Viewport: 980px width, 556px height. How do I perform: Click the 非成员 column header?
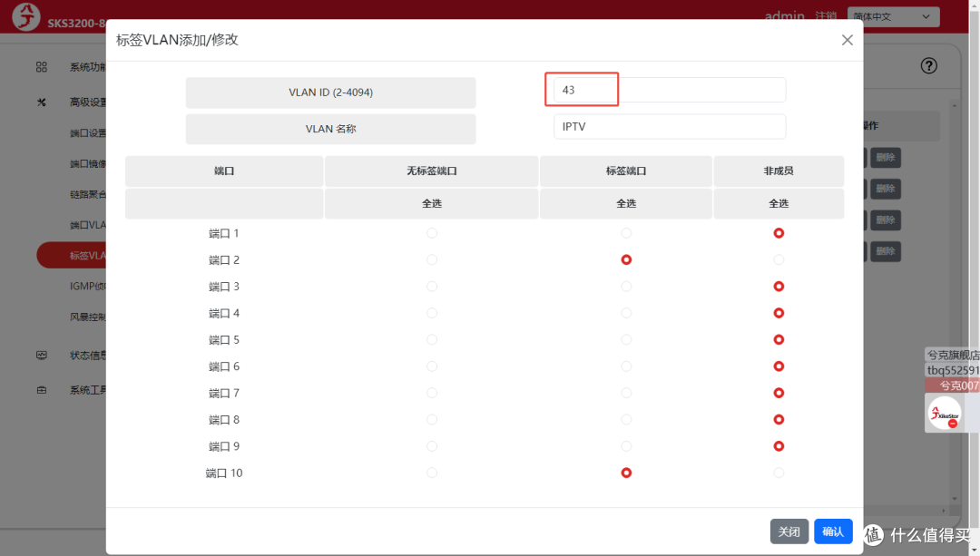pyautogui.click(x=779, y=171)
